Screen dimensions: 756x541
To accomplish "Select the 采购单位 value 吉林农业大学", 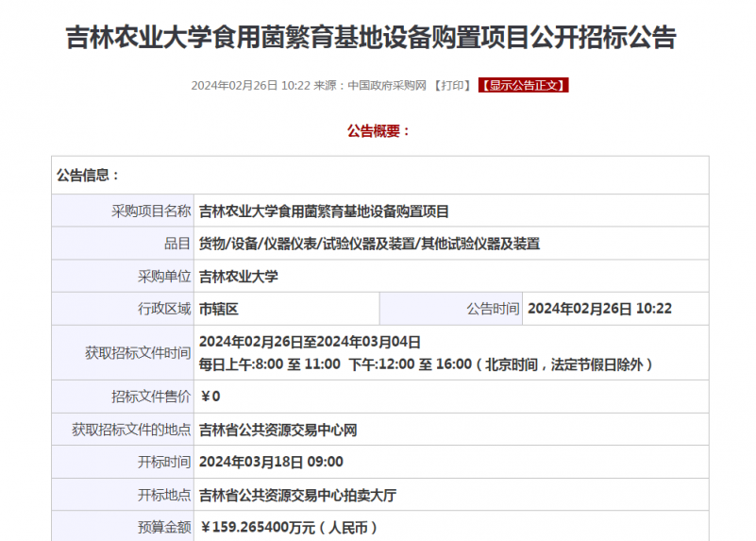I will 239,277.
